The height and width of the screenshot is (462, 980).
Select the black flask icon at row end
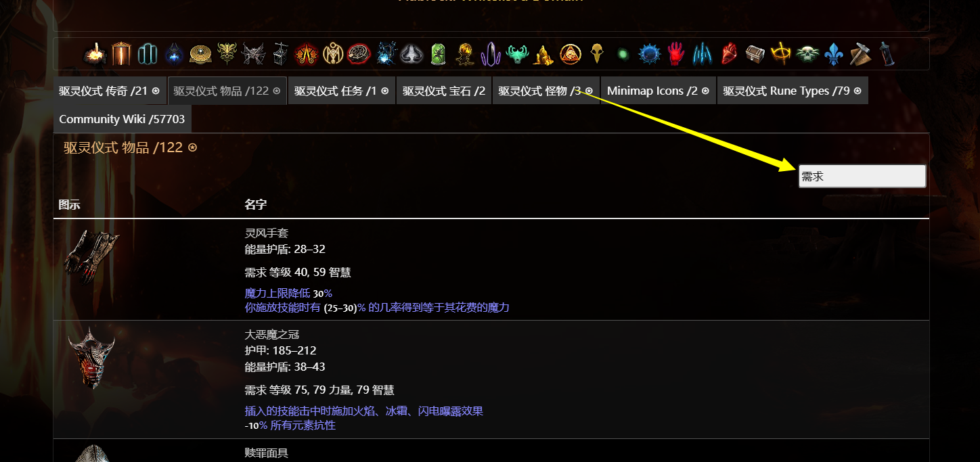pos(887,53)
